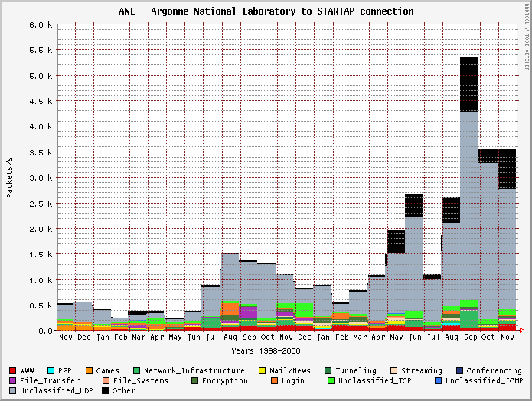This screenshot has width=532, height=401.
Task: Click the 'Other' legend label
Action: coord(124,391)
